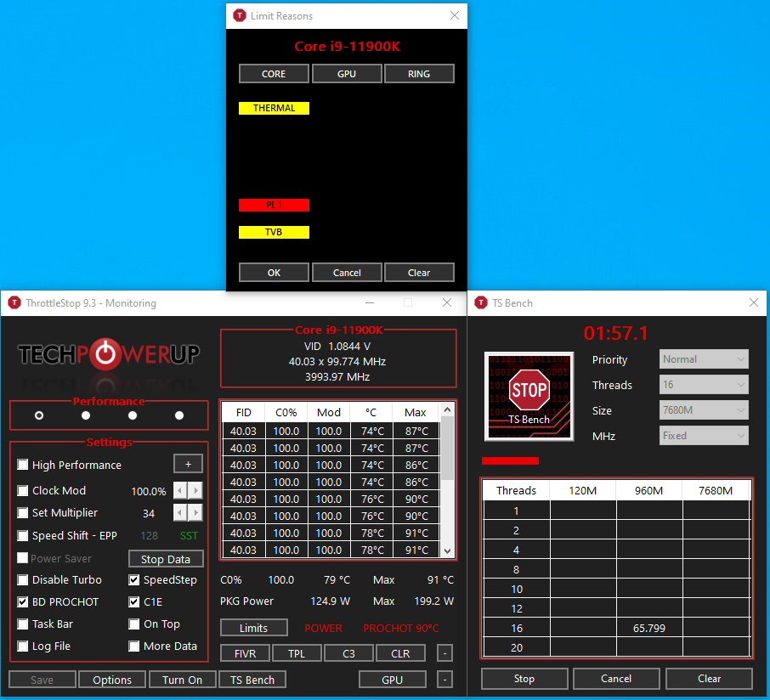Click the Limit Reasons window title icon
770x700 pixels.
[239, 15]
